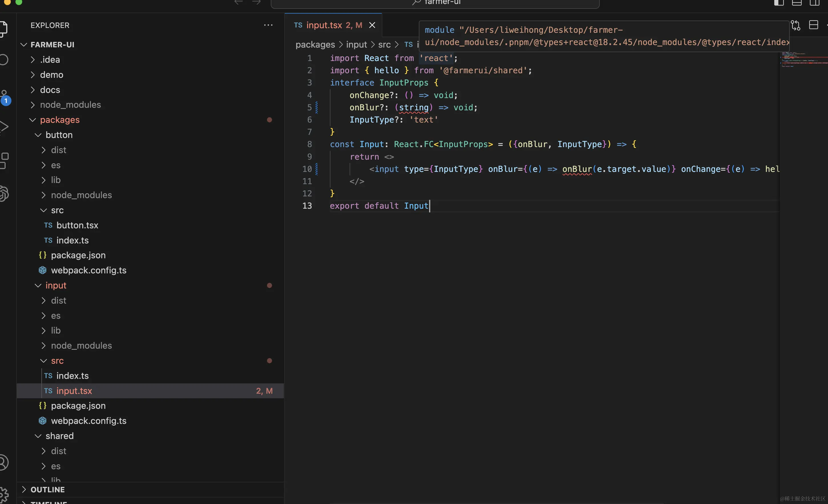Viewport: 828px width, 504px height.
Task: Open the Run and Debug view
Action: [4, 127]
